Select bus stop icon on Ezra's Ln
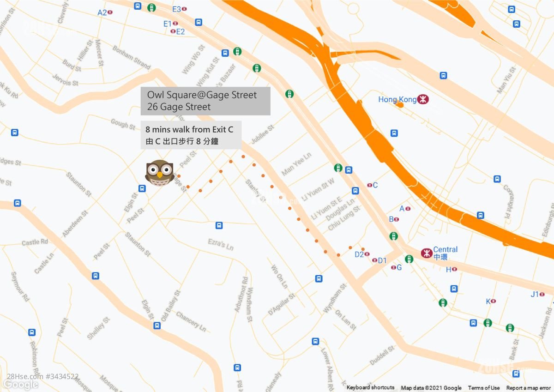Viewport: 554px width, 392px height. [219, 225]
